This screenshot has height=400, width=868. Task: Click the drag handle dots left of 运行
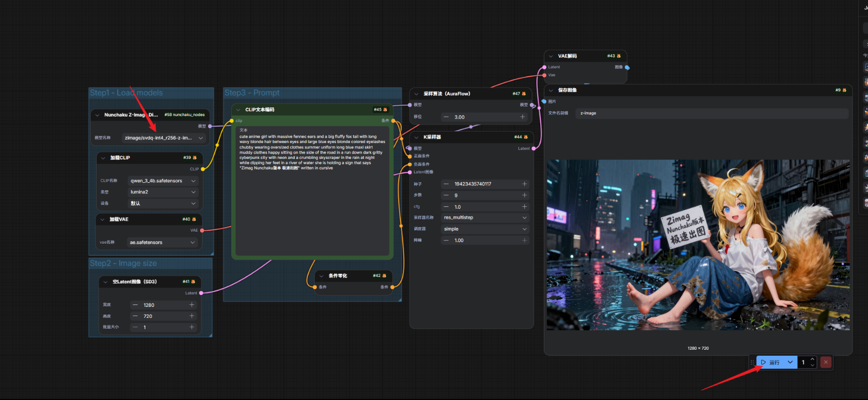point(752,362)
